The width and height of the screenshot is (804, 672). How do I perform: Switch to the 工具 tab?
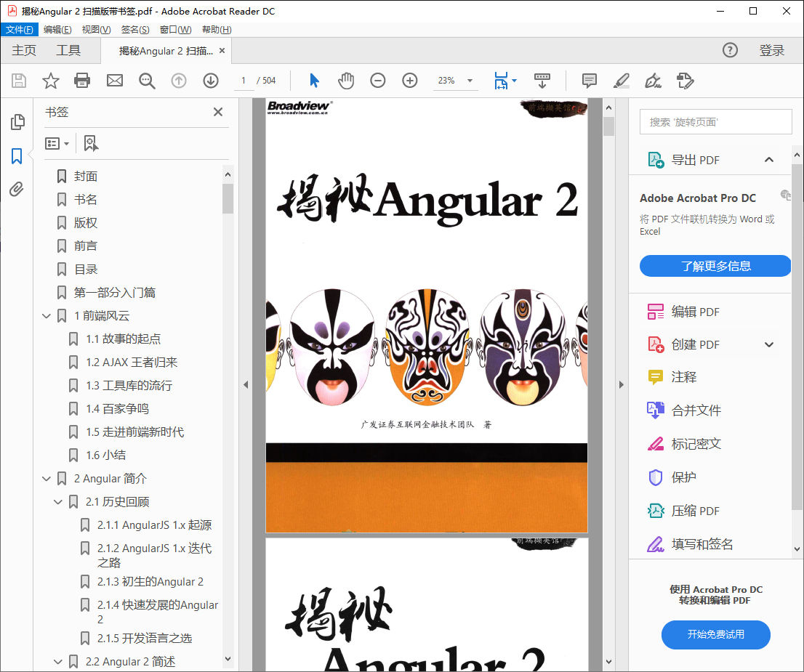pyautogui.click(x=68, y=50)
